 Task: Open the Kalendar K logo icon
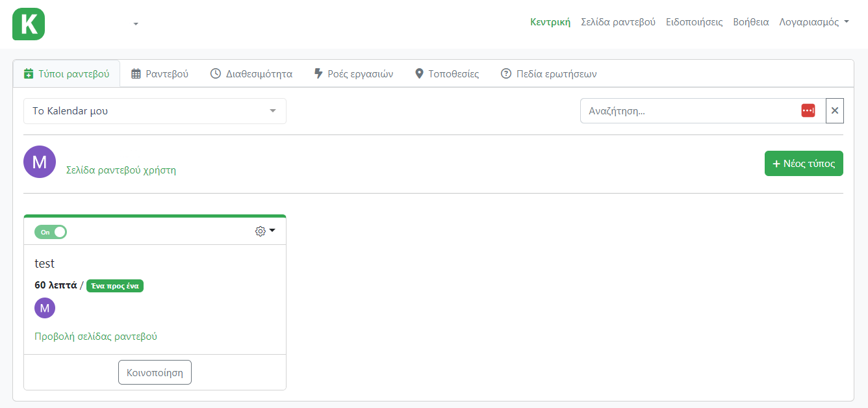pos(28,24)
